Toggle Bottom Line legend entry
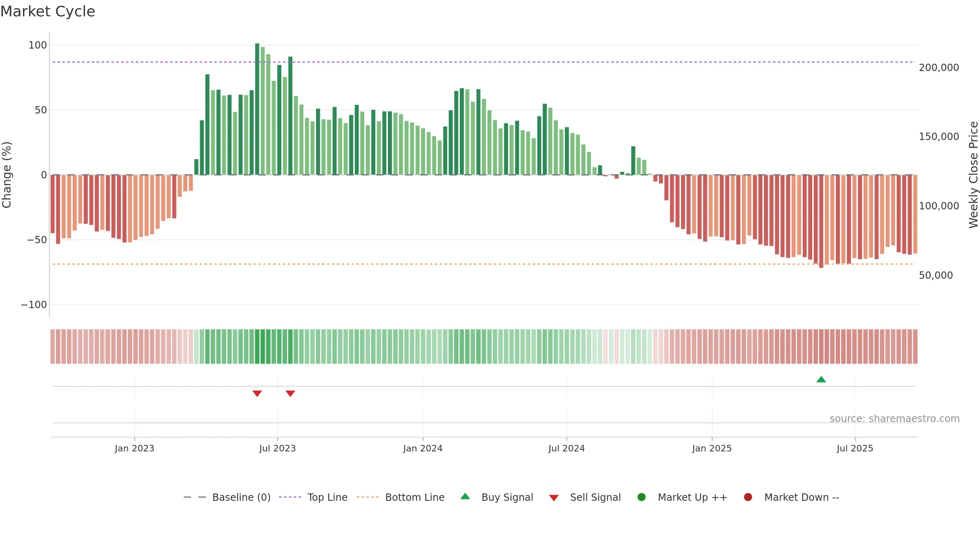 [401, 497]
